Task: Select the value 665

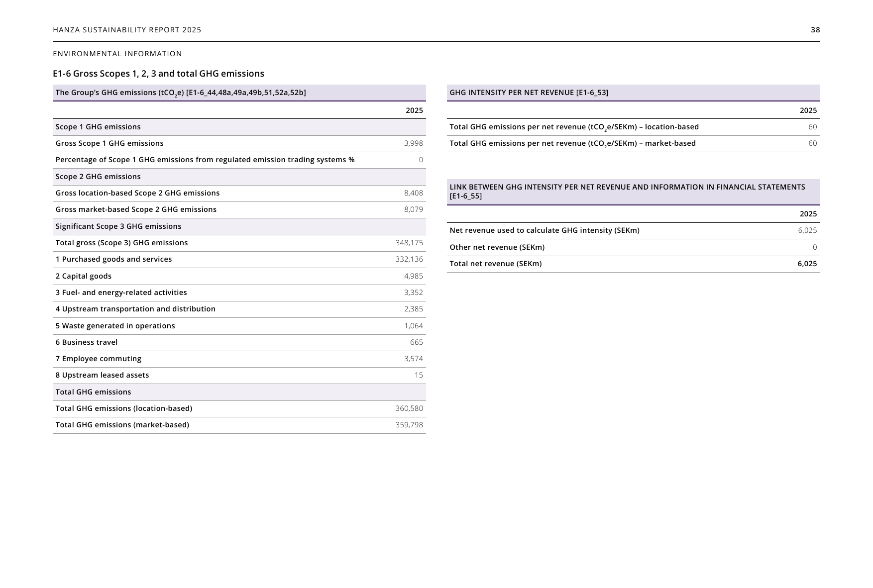Action: click(x=417, y=342)
